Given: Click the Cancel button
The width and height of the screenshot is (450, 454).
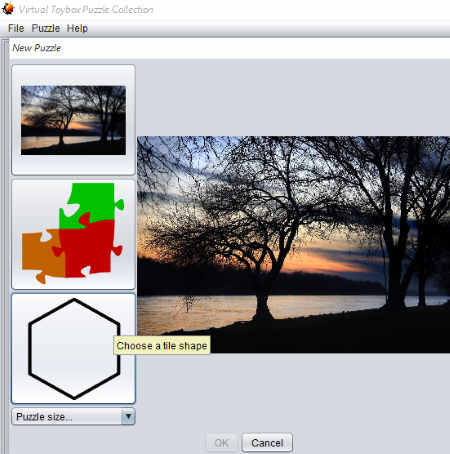Looking at the screenshot, I should pyautogui.click(x=267, y=443).
